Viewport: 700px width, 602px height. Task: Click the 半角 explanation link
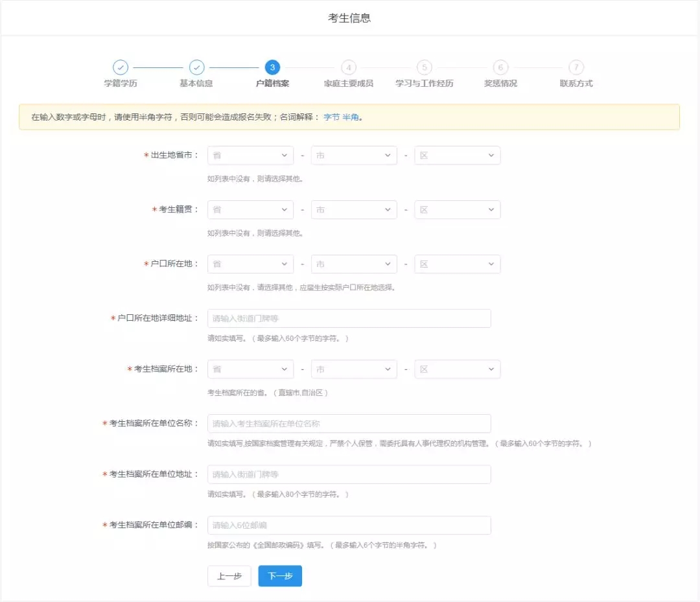click(350, 117)
